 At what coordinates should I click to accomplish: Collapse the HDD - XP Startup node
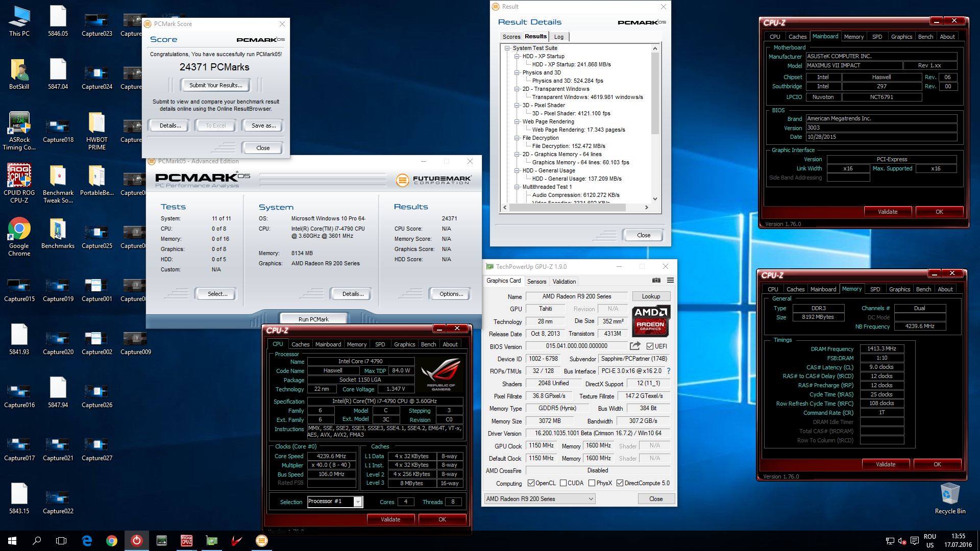pyautogui.click(x=517, y=57)
